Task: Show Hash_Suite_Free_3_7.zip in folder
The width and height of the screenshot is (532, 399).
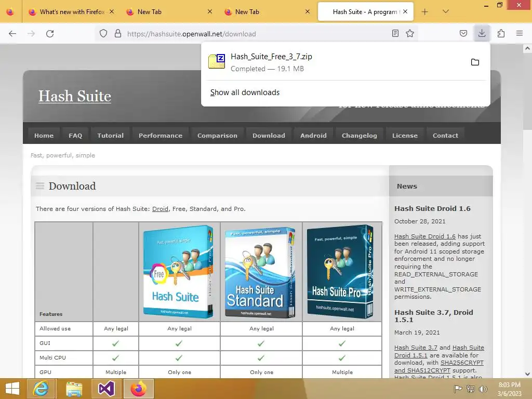Action: coord(475,62)
